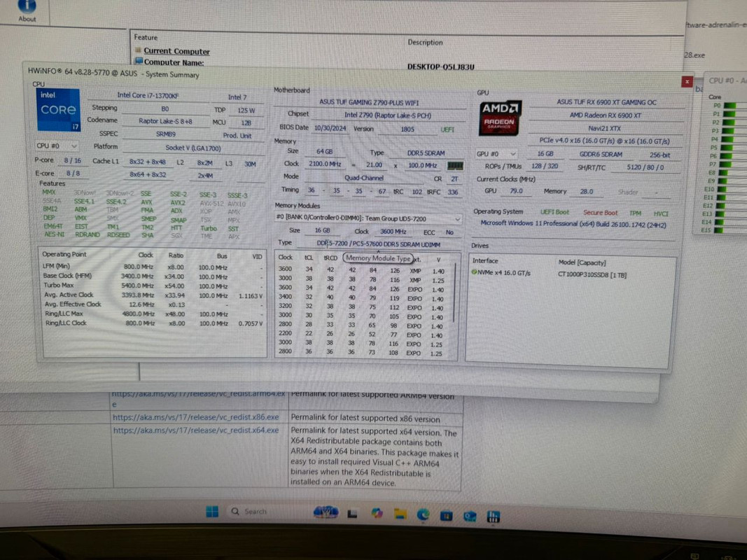Click the AES-NI feature flag
747x560 pixels.
[x=54, y=234]
